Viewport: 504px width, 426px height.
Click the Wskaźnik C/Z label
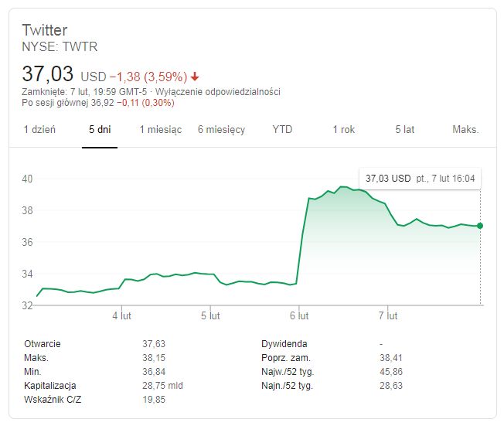click(54, 399)
